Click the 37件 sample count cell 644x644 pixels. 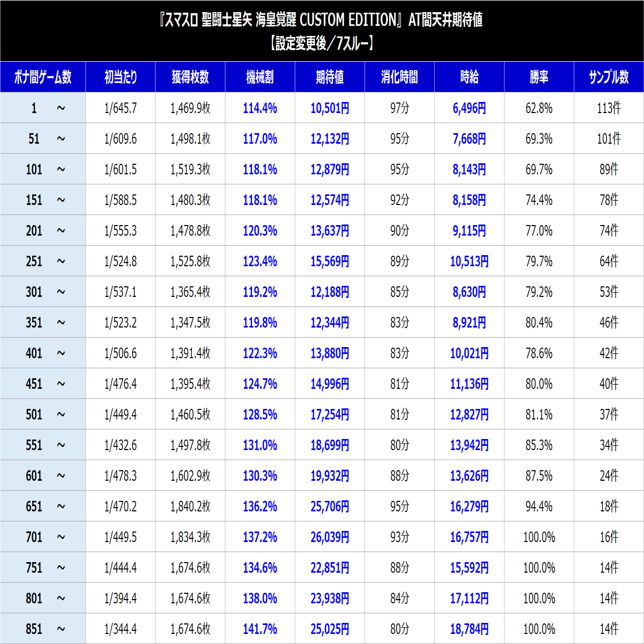click(609, 414)
